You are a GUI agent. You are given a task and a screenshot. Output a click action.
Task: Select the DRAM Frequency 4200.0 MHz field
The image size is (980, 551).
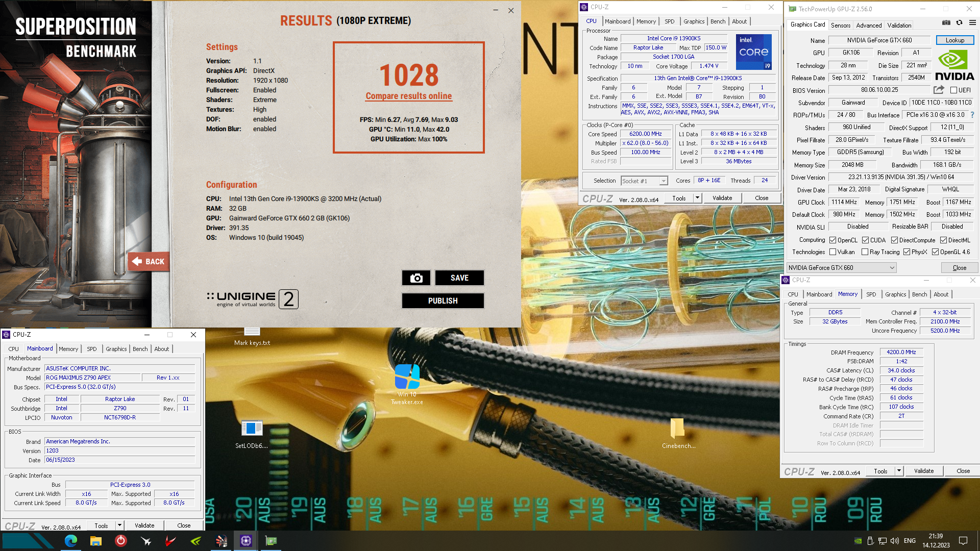point(901,352)
